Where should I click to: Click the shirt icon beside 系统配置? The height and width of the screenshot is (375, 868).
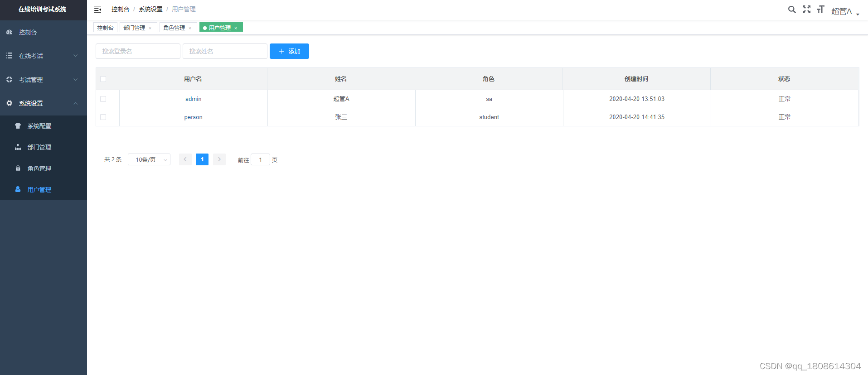(18, 126)
